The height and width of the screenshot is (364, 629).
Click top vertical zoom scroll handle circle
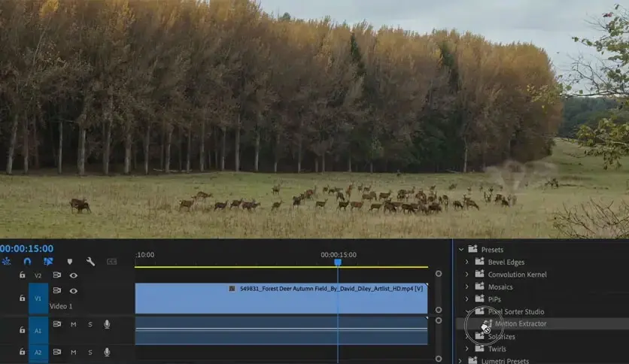coord(439,274)
